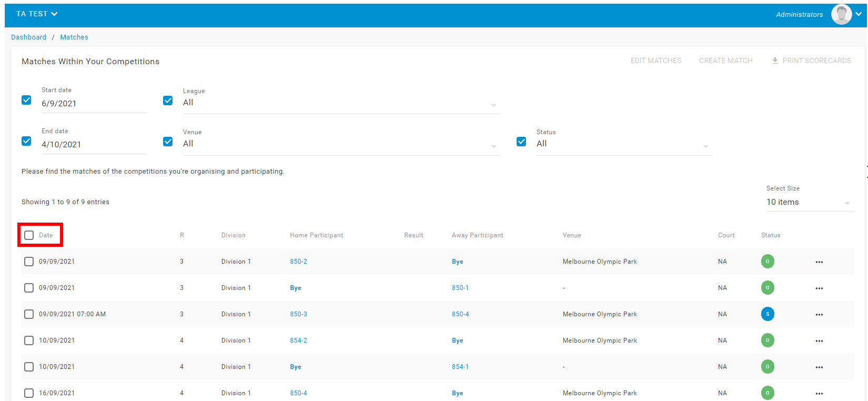Screen dimensions: 868x401
Task: Go to Dashboard in the breadcrumb
Action: 28,37
